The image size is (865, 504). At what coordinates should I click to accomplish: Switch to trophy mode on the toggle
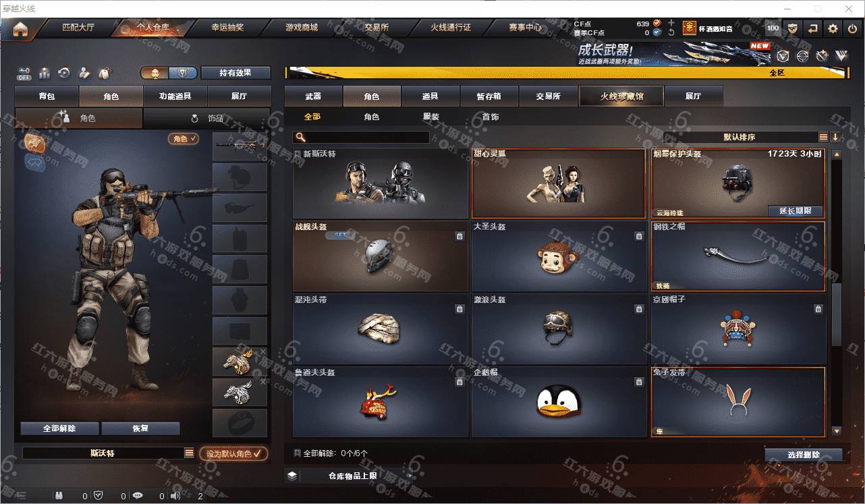coord(182,73)
